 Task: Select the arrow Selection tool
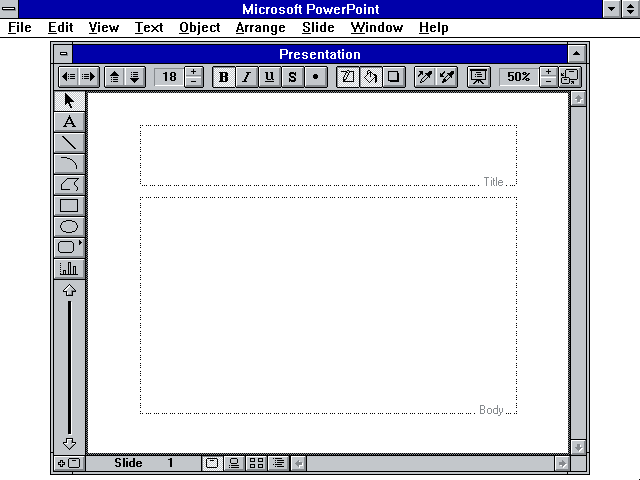click(69, 100)
